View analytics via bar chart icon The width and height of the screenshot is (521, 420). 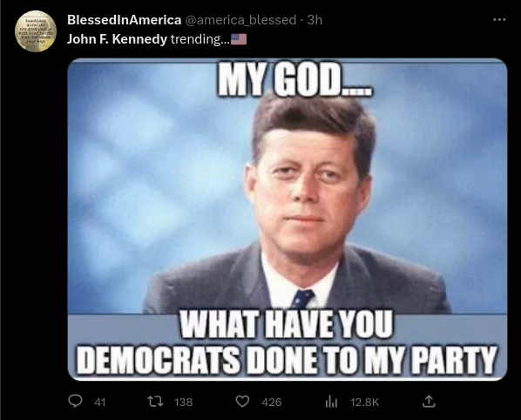pyautogui.click(x=331, y=402)
